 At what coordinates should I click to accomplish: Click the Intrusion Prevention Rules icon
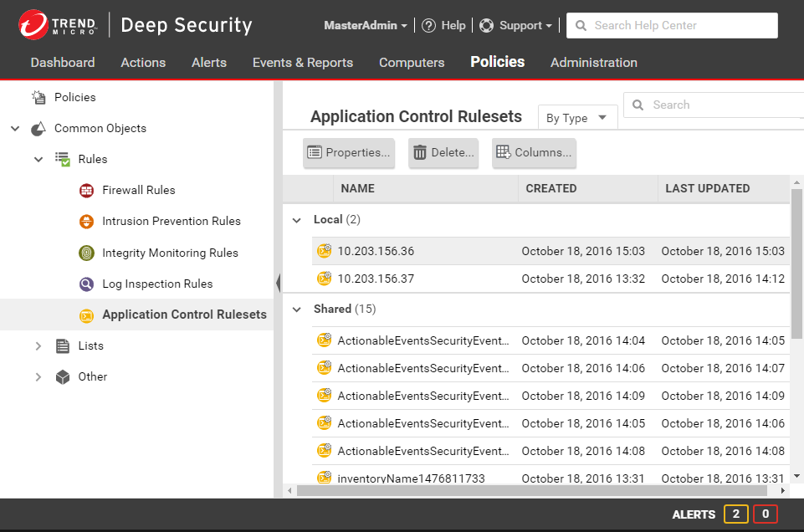pyautogui.click(x=86, y=222)
